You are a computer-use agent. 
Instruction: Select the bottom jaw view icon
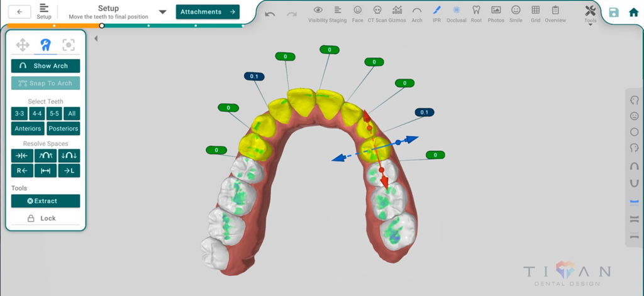(x=634, y=236)
